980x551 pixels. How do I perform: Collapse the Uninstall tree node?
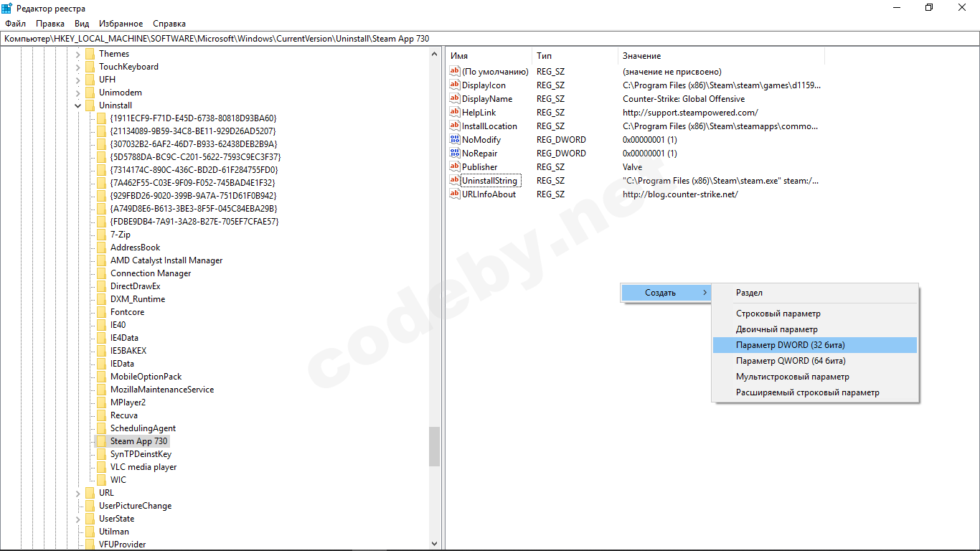[x=78, y=105]
